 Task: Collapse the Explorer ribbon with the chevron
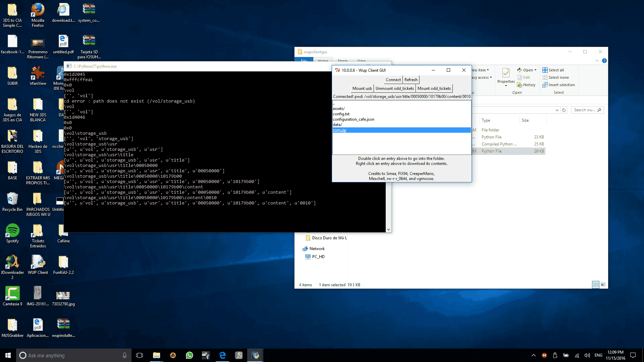(597, 61)
